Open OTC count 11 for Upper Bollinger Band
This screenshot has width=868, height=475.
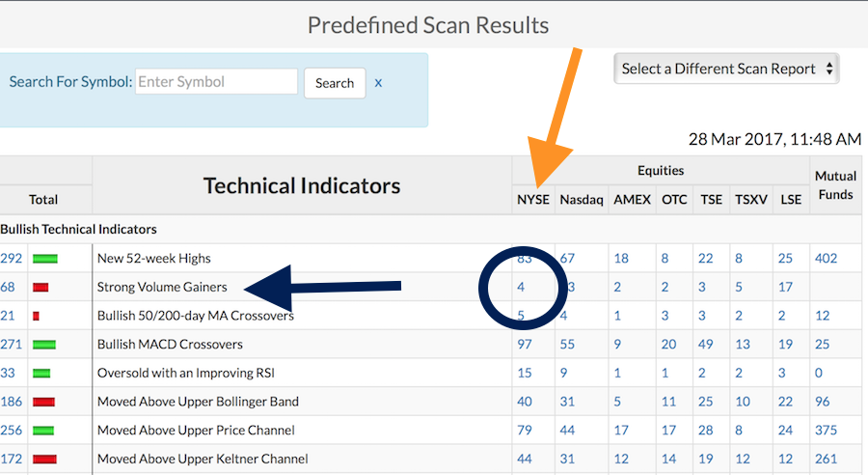pos(668,402)
